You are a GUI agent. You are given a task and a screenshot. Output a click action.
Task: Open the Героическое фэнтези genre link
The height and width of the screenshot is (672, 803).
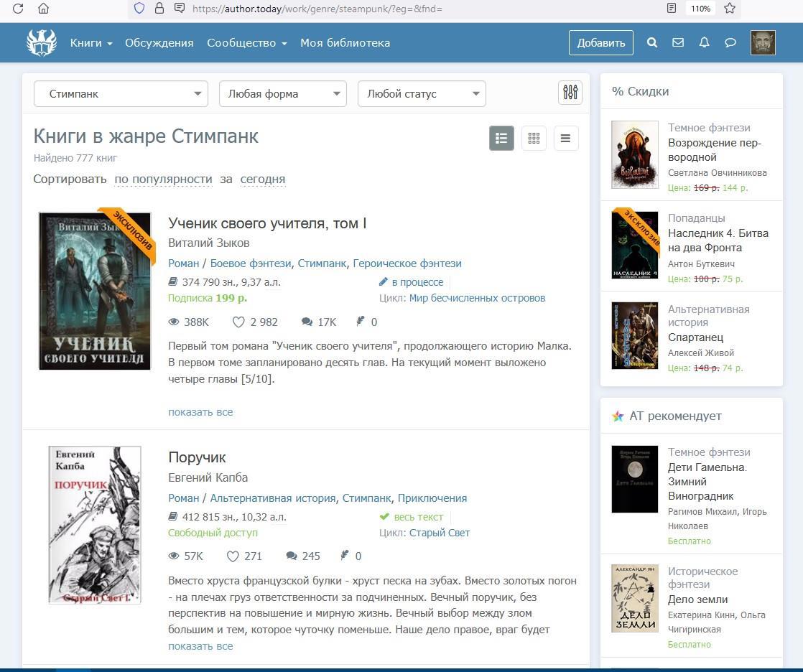[407, 263]
